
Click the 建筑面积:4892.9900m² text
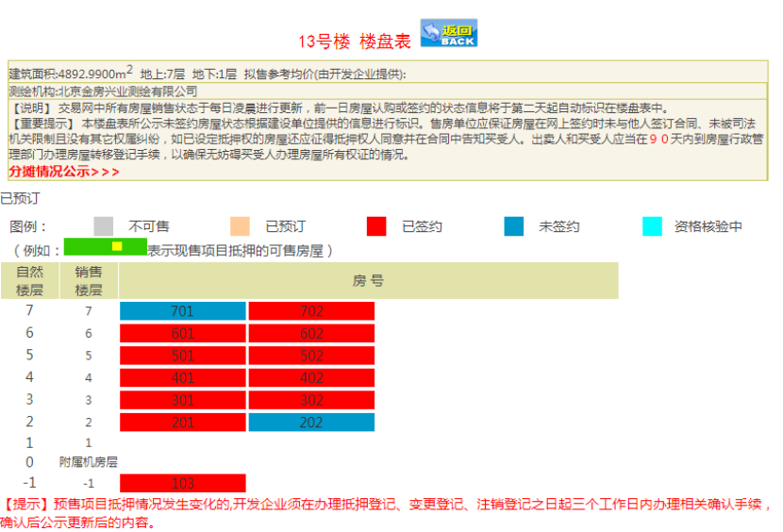tap(71, 74)
